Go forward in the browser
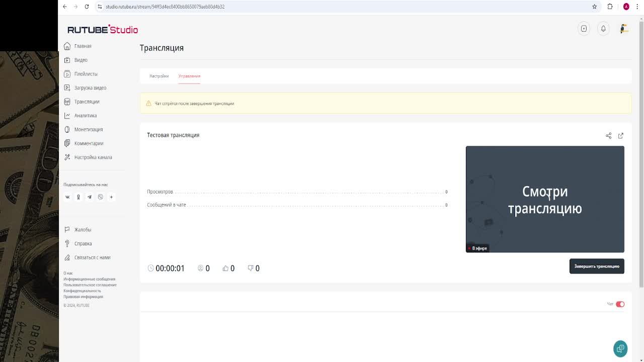Image resolution: width=644 pixels, height=362 pixels. (x=75, y=7)
